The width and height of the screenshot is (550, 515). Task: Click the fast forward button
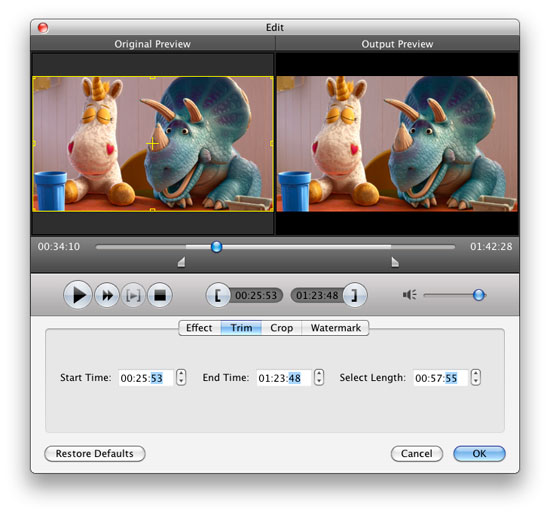pyautogui.click(x=107, y=295)
